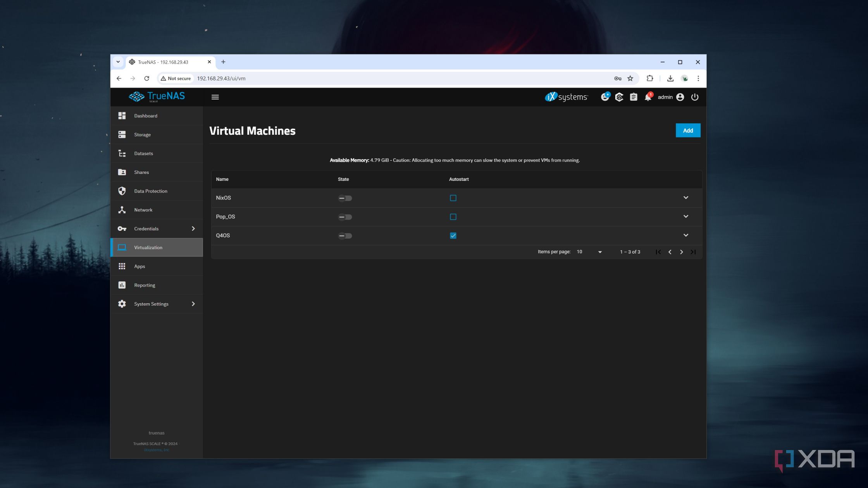Click the Network sidebar icon
This screenshot has height=488, width=868.
tap(122, 210)
